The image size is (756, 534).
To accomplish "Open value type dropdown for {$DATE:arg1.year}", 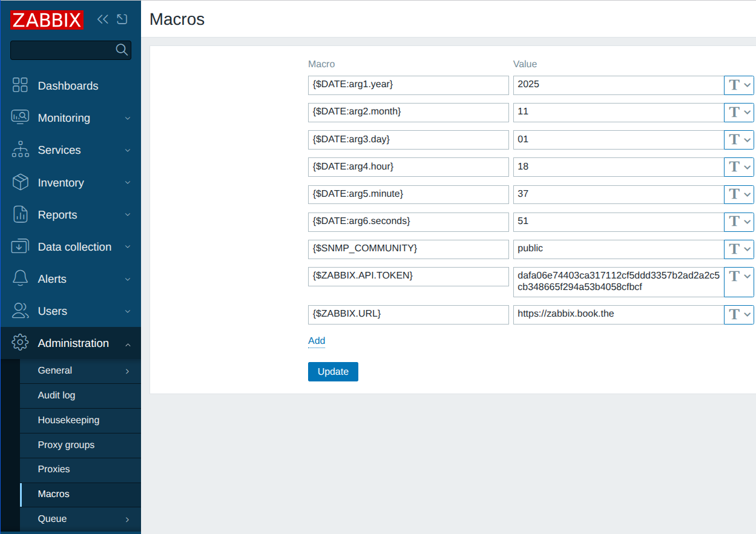I will tap(739, 85).
